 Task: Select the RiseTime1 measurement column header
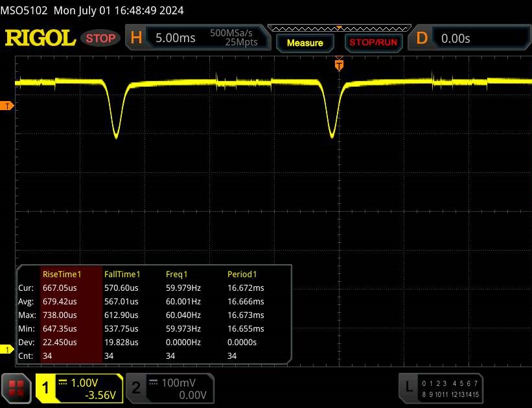62,275
